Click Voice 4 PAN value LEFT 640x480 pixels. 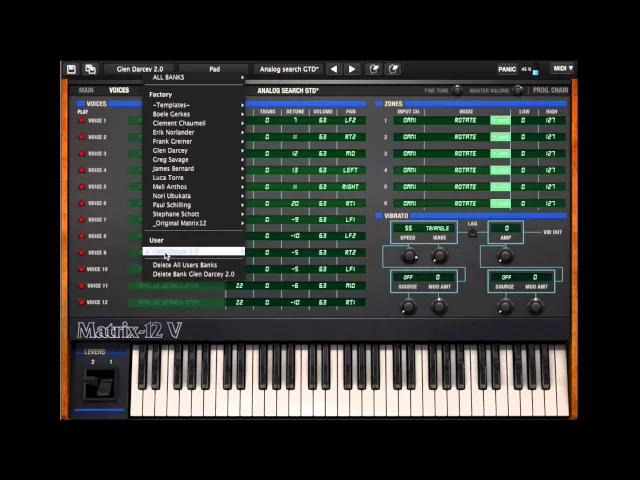click(x=350, y=170)
